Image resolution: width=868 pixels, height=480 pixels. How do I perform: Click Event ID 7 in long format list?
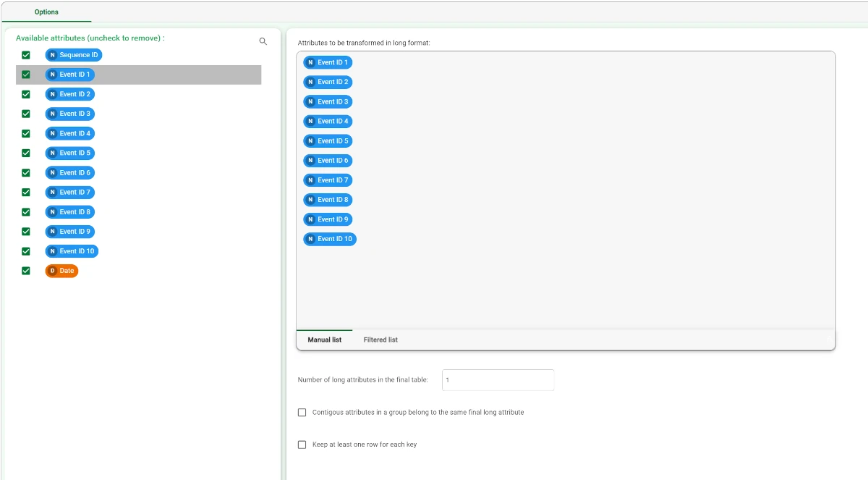point(328,180)
